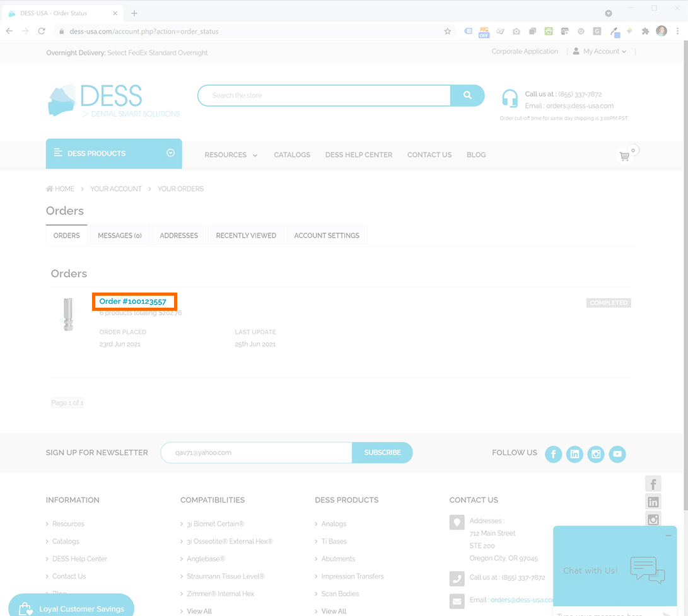Click the gray LinkedIn side icon
688x616 pixels.
(653, 502)
